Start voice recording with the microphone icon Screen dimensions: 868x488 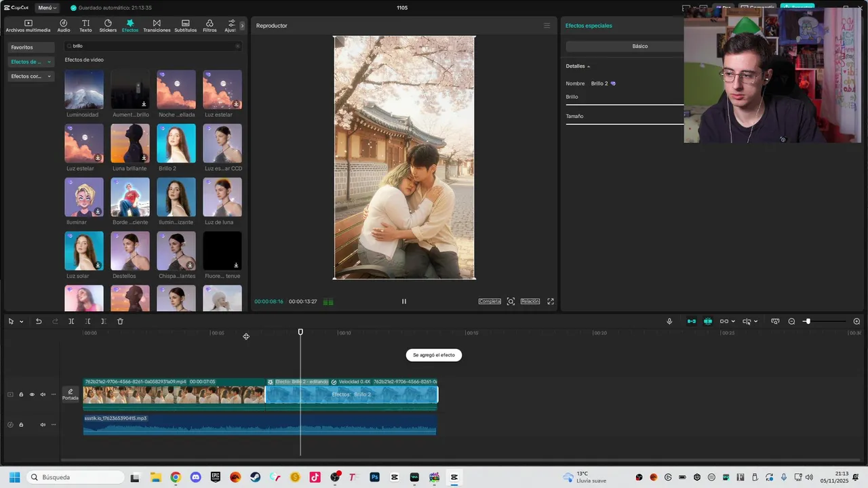(x=669, y=321)
